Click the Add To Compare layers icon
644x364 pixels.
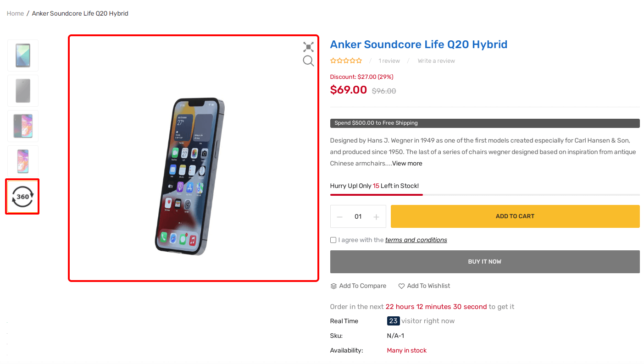pyautogui.click(x=333, y=286)
